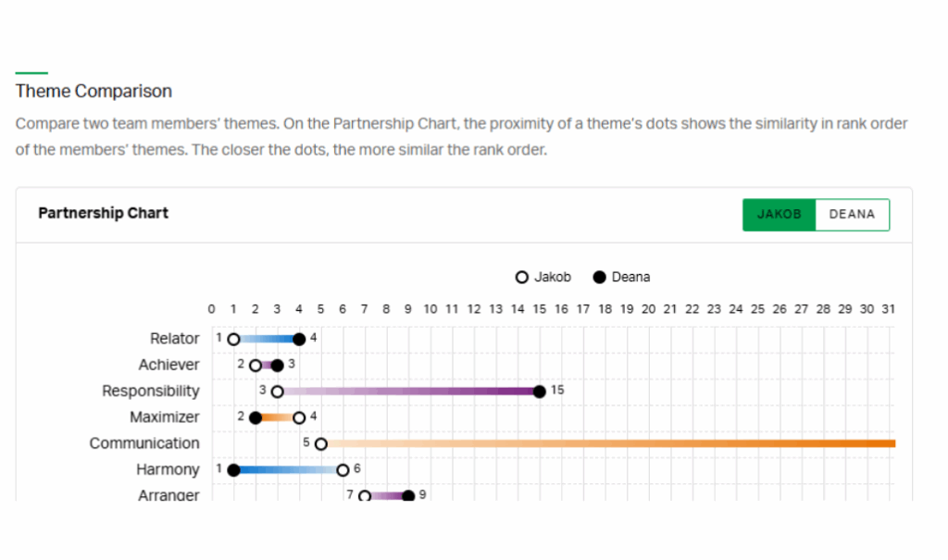Screen dimensions: 948x560
Task: Click Jakob's Relator dot at rank 1
Action: (233, 340)
